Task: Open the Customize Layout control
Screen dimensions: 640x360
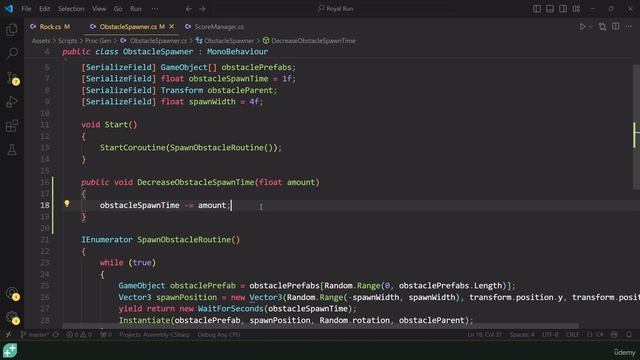Action: coord(576,9)
